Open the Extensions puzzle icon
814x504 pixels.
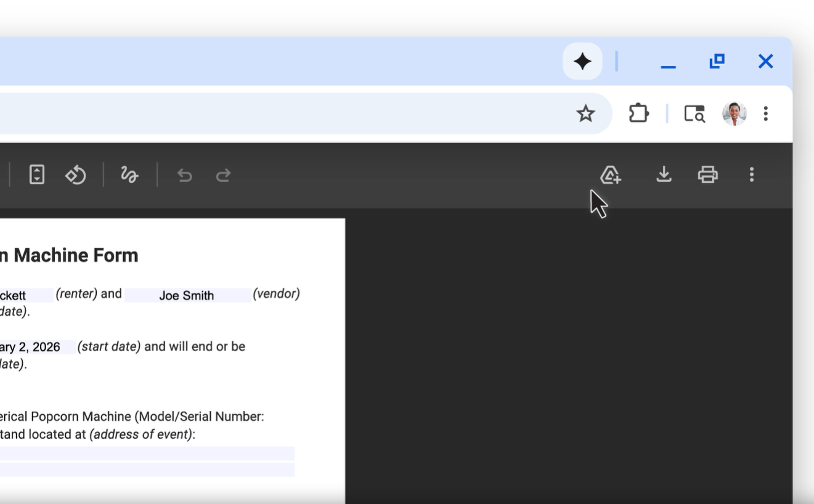pos(638,113)
